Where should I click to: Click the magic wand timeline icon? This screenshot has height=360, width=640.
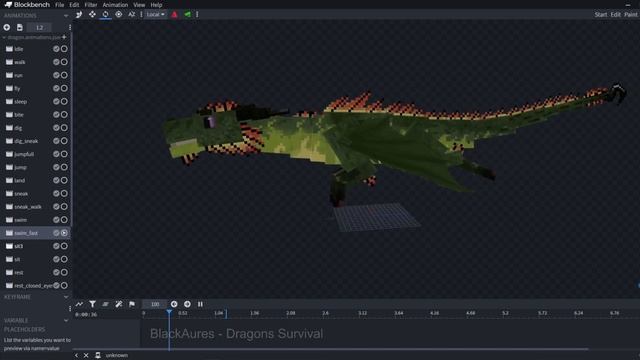click(x=119, y=304)
